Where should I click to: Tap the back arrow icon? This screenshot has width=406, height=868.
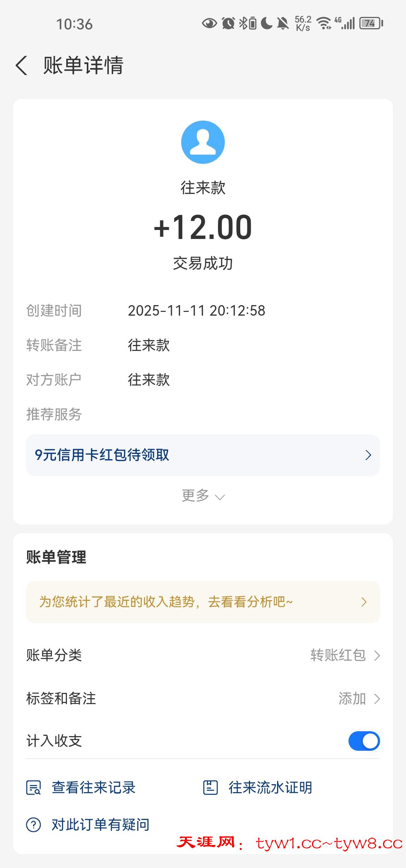coord(22,65)
